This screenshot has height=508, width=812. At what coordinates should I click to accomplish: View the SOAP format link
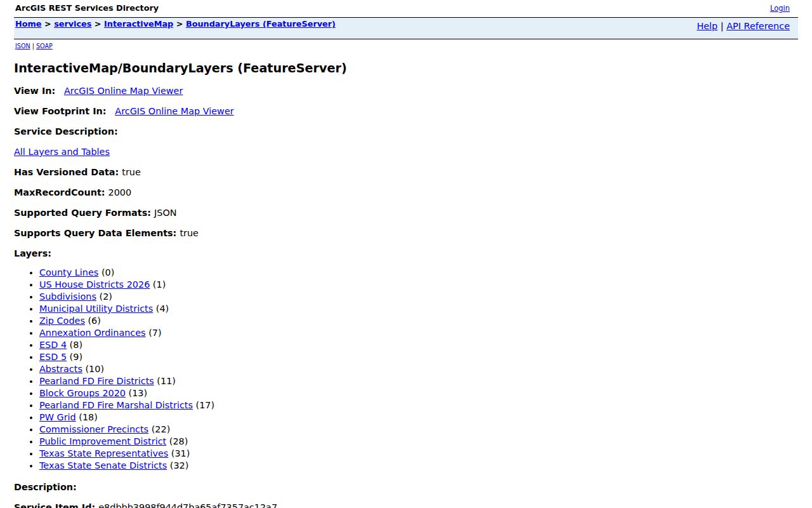(44, 46)
